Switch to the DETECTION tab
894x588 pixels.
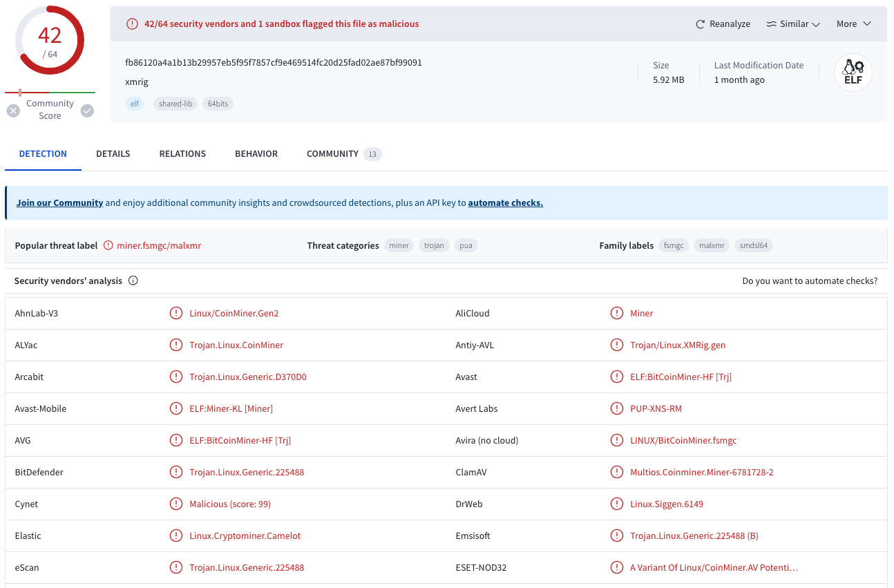43,154
